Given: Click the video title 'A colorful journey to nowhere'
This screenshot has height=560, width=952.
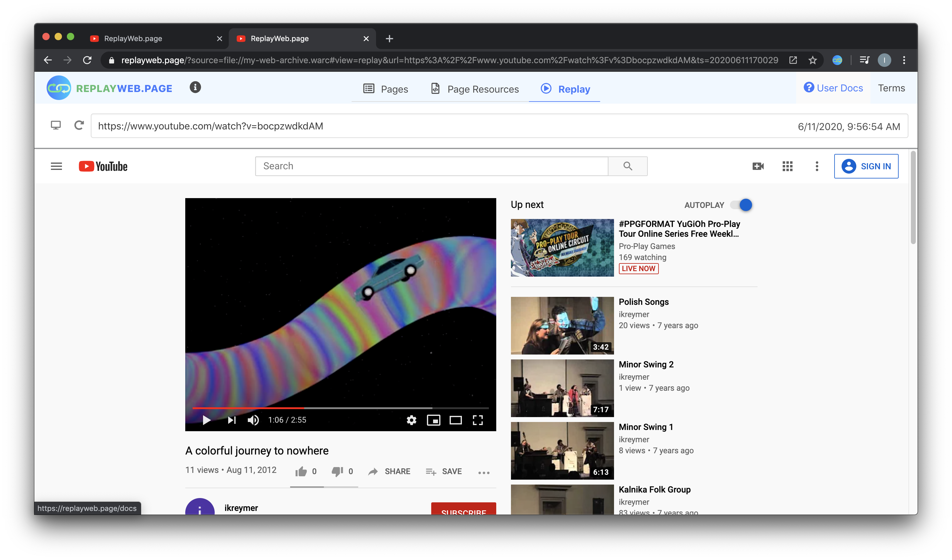Looking at the screenshot, I should (257, 451).
